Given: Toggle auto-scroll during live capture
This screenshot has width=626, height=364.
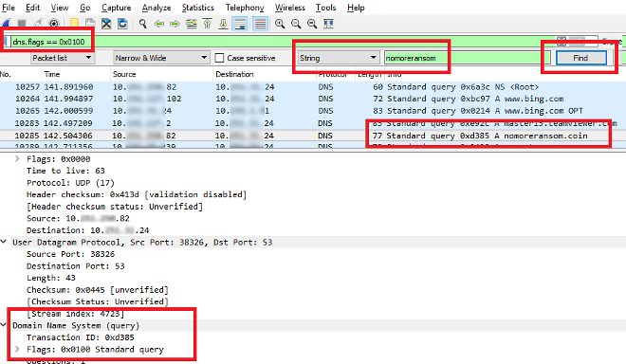Looking at the screenshot, I should (240, 24).
